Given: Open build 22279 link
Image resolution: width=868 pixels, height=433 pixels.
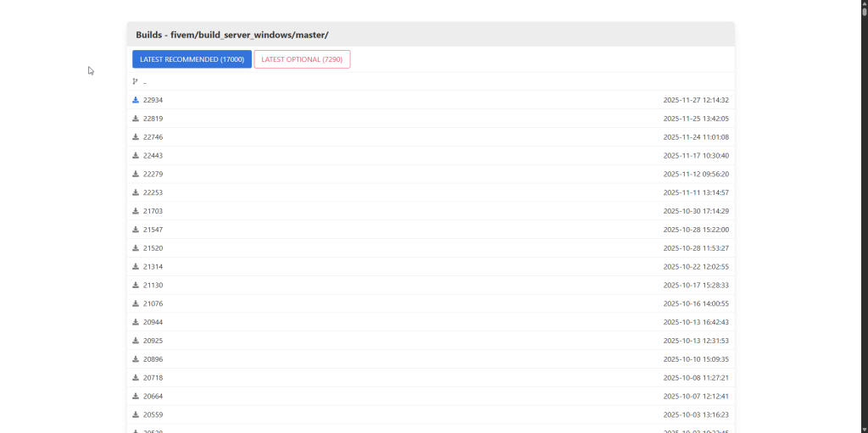Looking at the screenshot, I should tap(153, 174).
